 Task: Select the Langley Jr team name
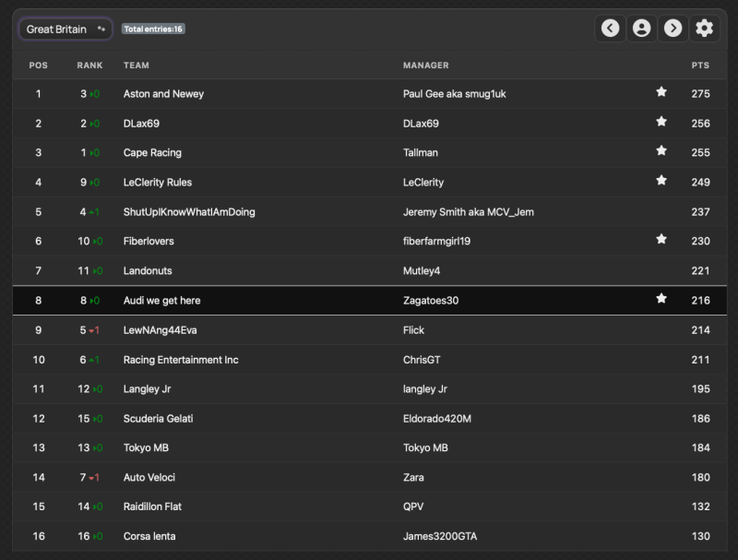(x=147, y=389)
